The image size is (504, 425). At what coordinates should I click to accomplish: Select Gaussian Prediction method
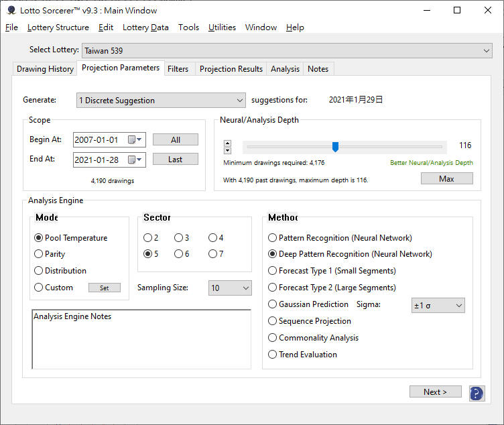272,304
